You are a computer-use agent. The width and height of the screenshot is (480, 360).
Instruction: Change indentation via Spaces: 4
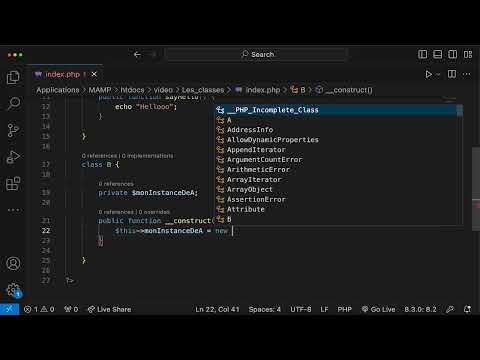tap(265, 309)
